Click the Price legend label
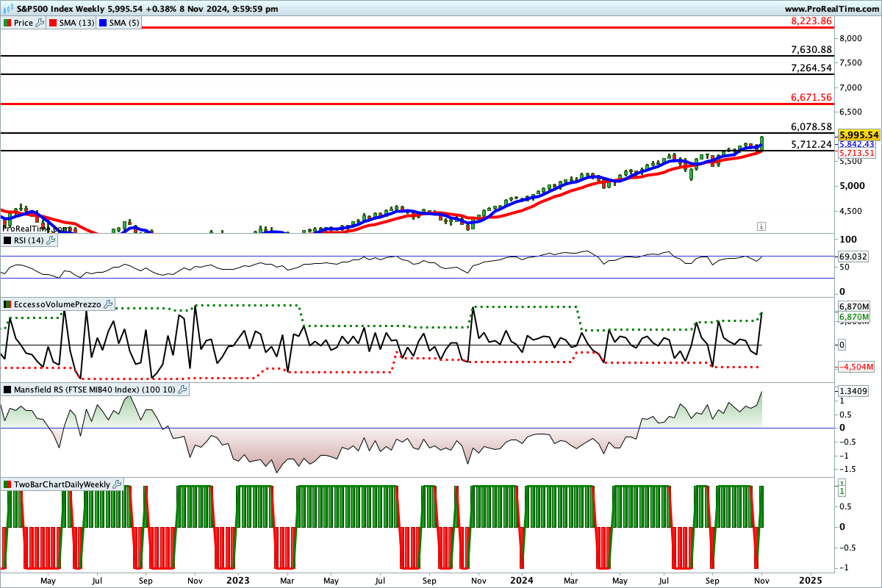 (23, 23)
